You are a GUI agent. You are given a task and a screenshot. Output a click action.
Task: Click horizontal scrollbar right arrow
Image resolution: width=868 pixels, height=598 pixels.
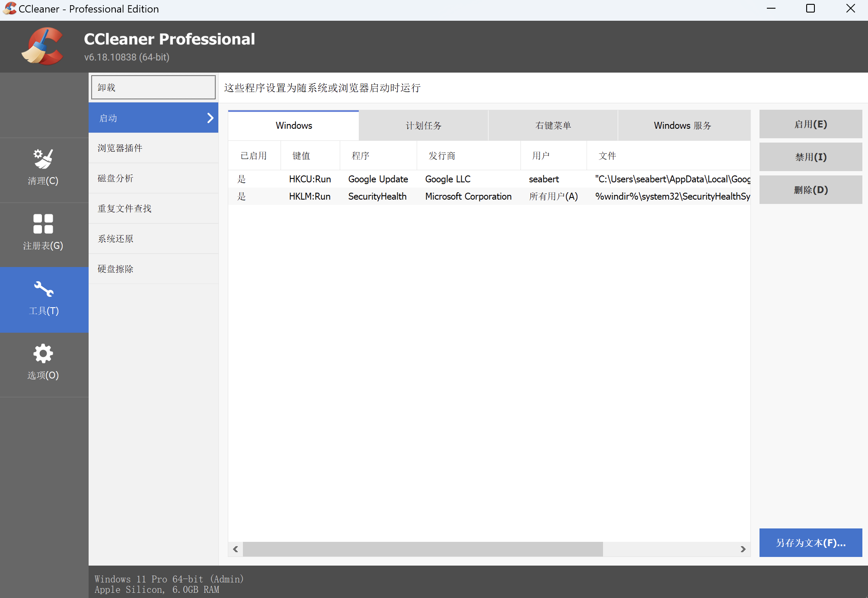(743, 549)
